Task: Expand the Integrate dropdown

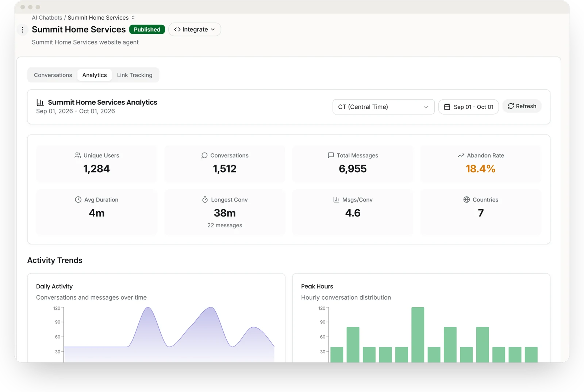Action: pyautogui.click(x=195, y=30)
